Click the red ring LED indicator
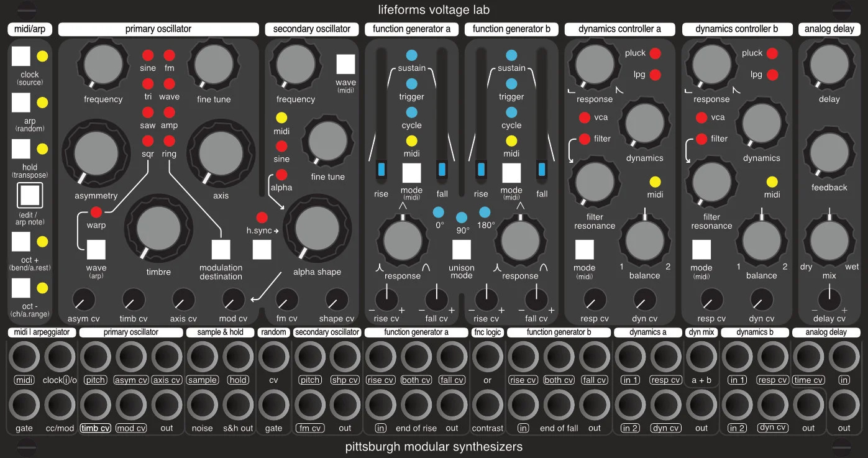The image size is (868, 458). (169, 140)
